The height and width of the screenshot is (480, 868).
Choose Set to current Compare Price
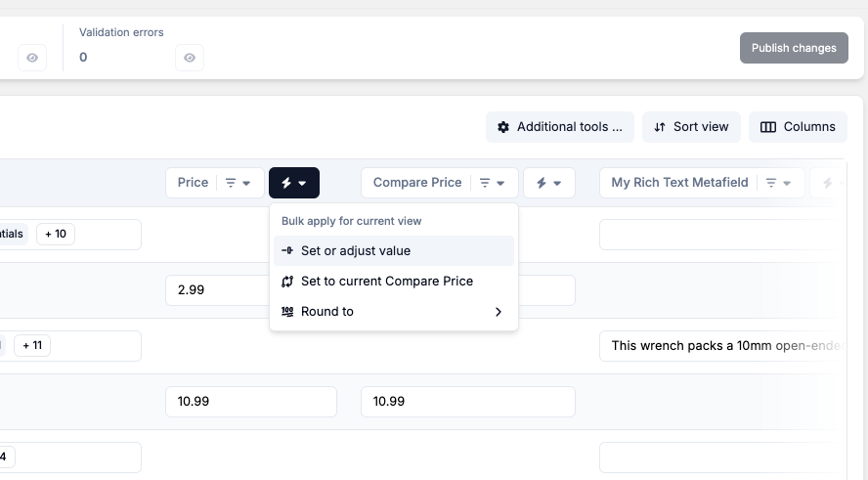[x=387, y=282]
